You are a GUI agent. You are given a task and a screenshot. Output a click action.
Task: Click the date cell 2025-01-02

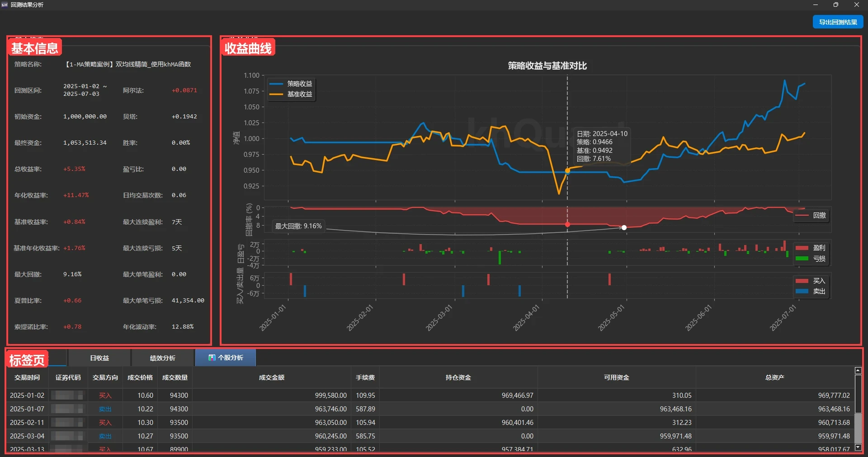[27, 395]
